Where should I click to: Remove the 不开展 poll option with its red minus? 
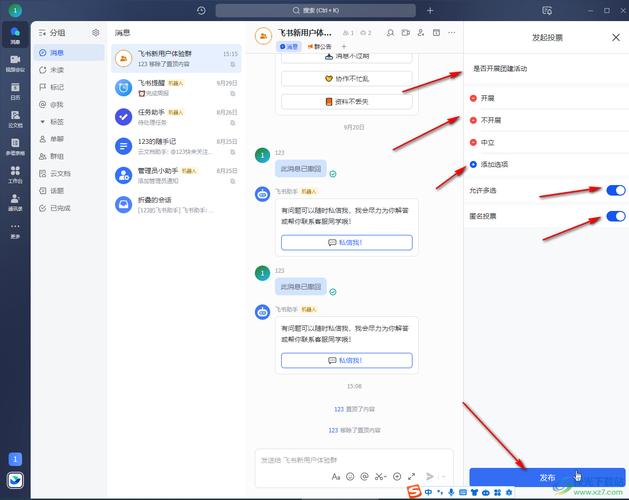473,120
